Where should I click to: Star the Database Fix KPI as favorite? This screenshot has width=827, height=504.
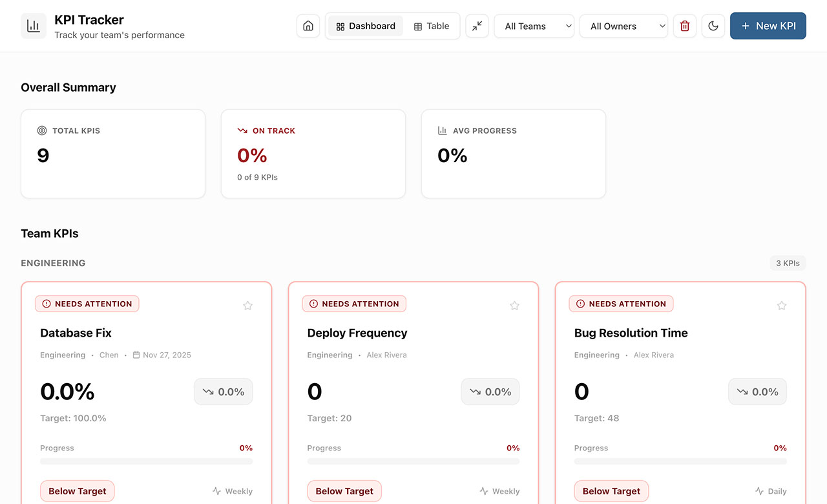coord(247,305)
